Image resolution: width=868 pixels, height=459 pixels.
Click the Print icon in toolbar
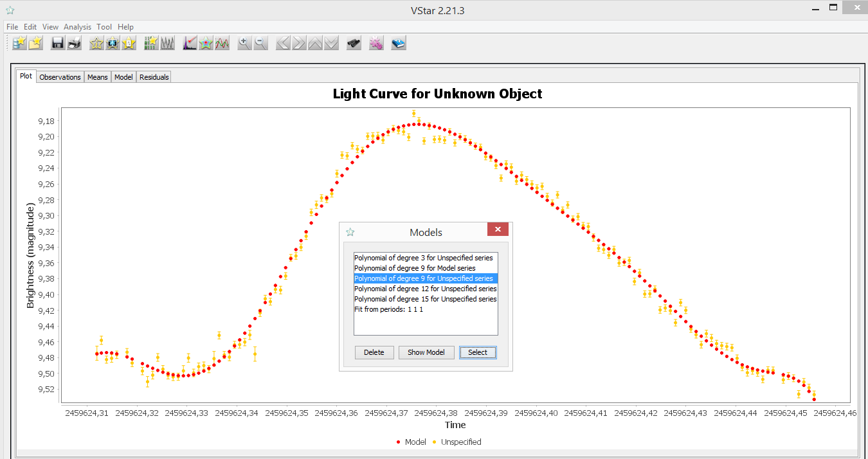[x=74, y=43]
